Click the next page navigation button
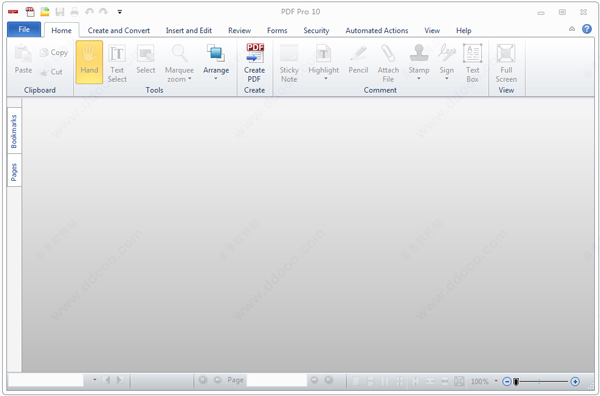The width and height of the screenshot is (600, 396). (x=314, y=380)
